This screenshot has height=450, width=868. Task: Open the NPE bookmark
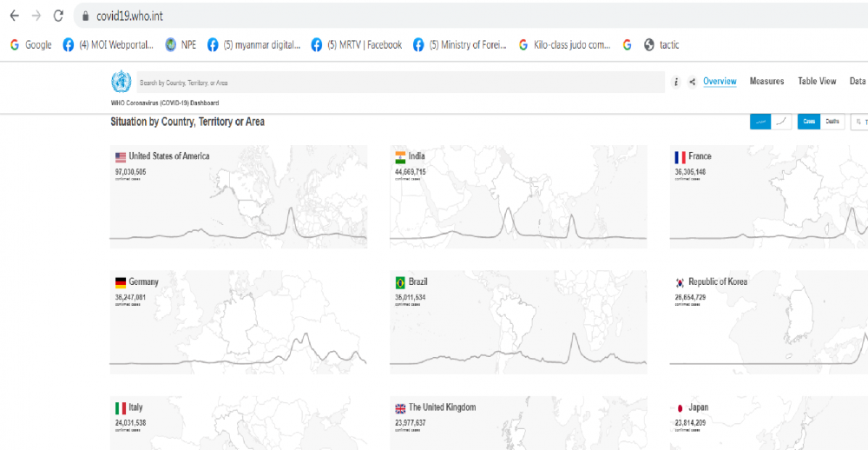pos(181,45)
